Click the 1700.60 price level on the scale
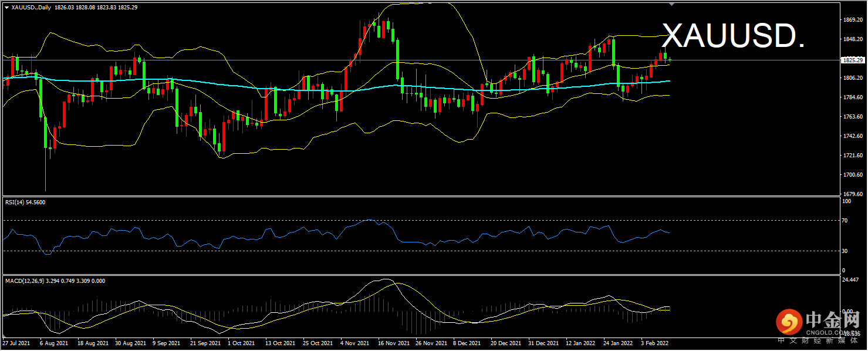868x351 pixels. 852,175
